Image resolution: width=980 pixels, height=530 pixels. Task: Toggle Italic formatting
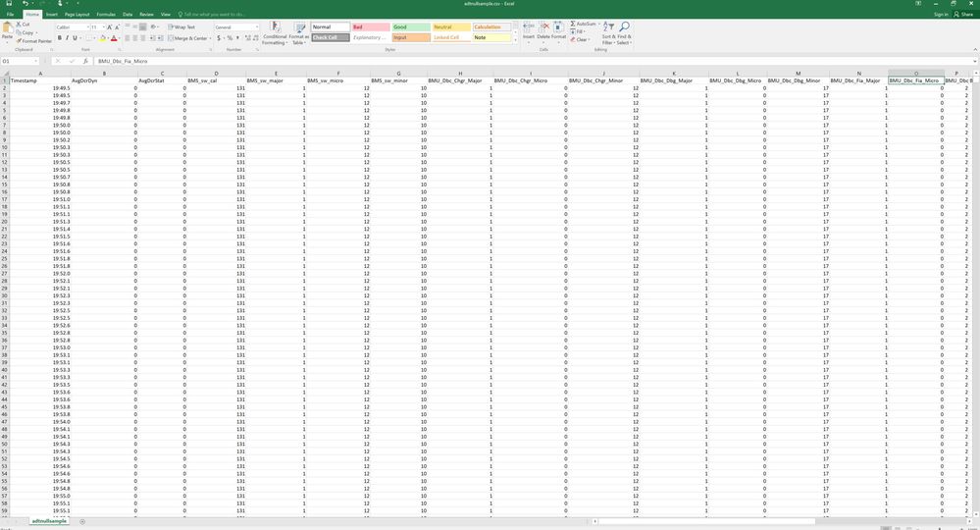coord(67,38)
